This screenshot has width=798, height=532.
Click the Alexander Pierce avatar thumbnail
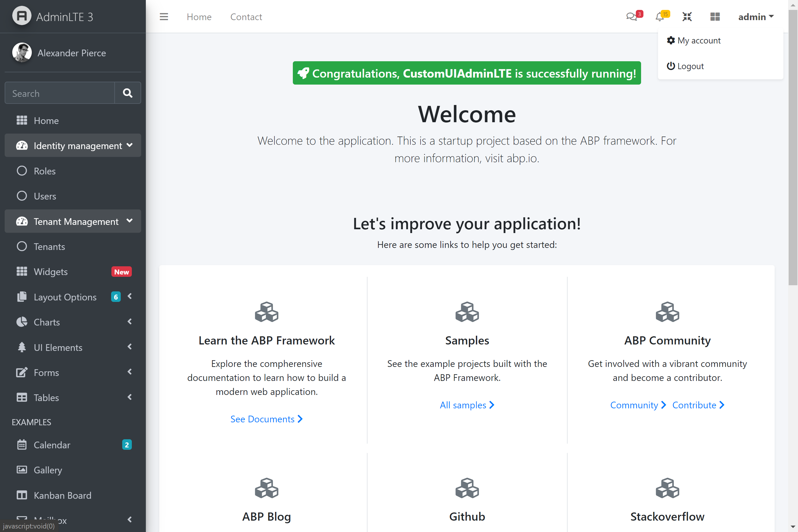click(x=22, y=52)
